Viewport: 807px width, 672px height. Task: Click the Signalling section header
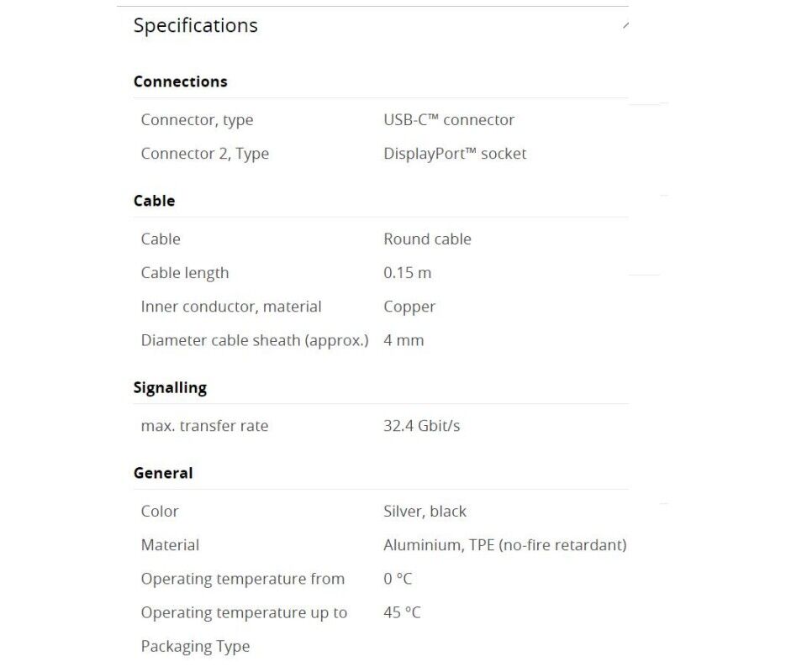(x=170, y=388)
